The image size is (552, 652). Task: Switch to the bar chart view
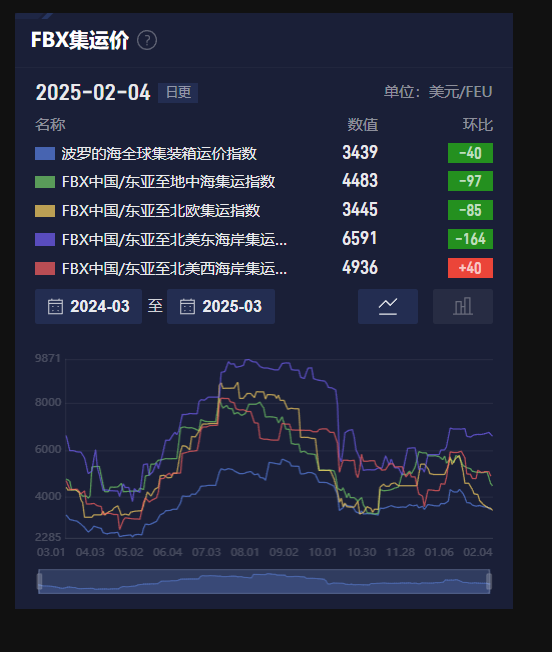(463, 306)
